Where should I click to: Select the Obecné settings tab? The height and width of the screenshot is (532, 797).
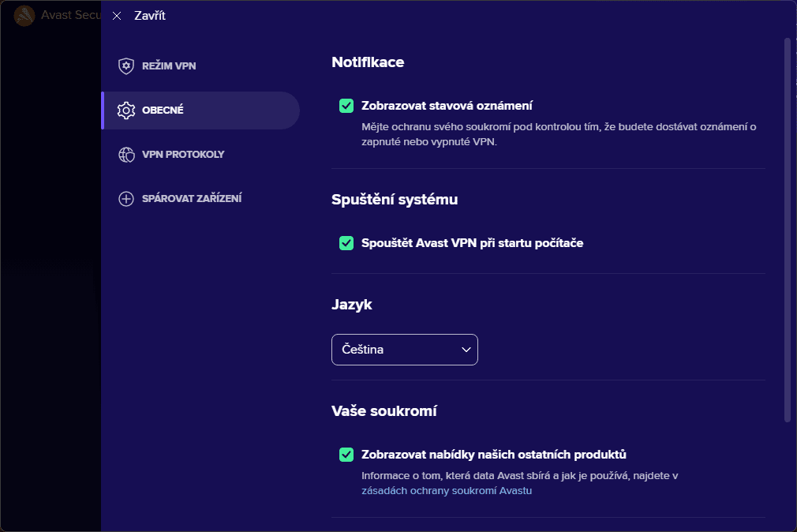pyautogui.click(x=163, y=111)
